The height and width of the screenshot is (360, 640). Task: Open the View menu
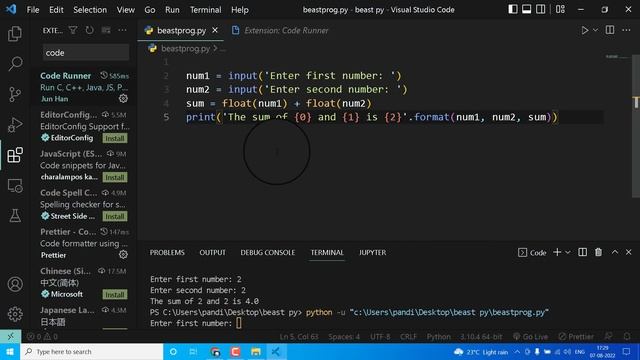pyautogui.click(x=126, y=10)
